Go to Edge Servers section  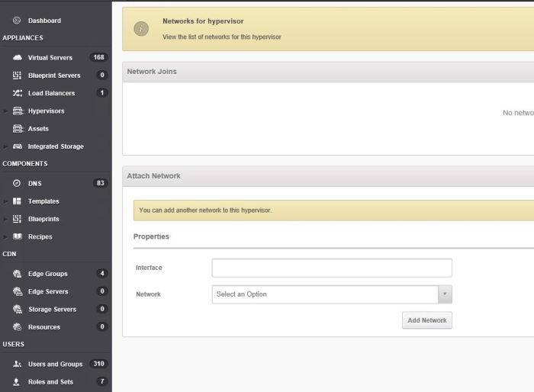coord(47,292)
